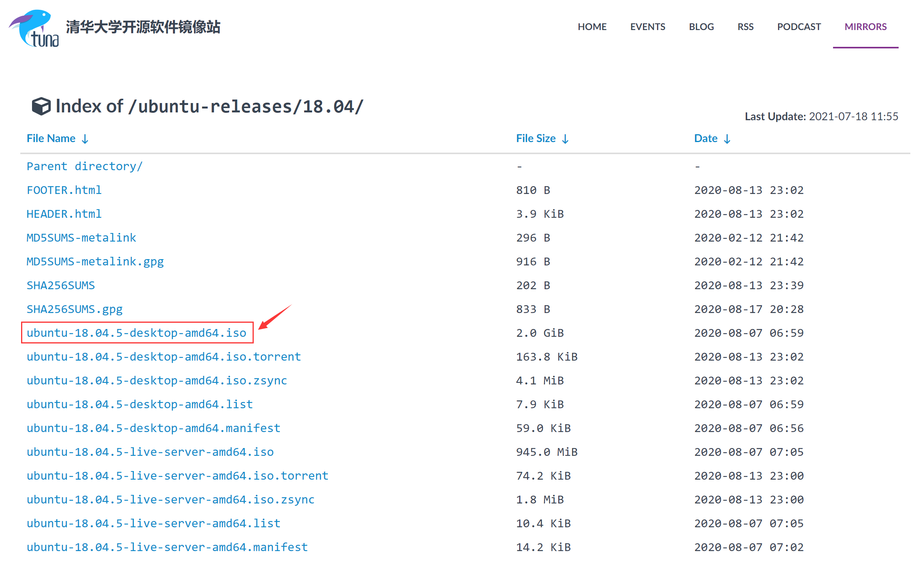Open the HOME nav item

click(592, 27)
